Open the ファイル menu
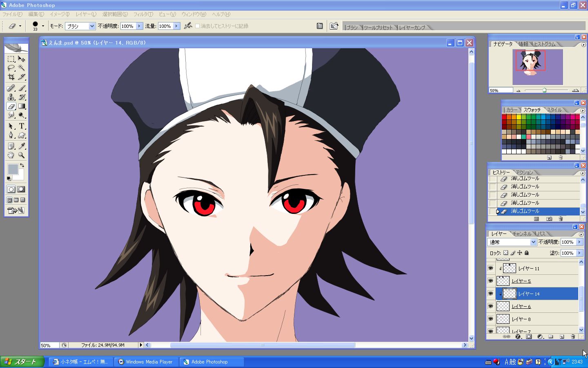Image resolution: width=588 pixels, height=368 pixels. (13, 14)
